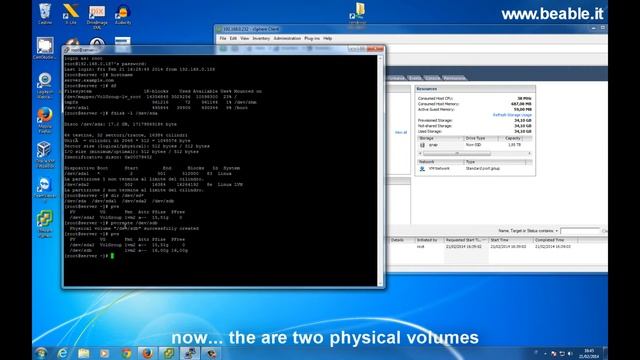The image size is (640, 360).
Task: Open the File menu in vSphere Client
Action: point(223,38)
